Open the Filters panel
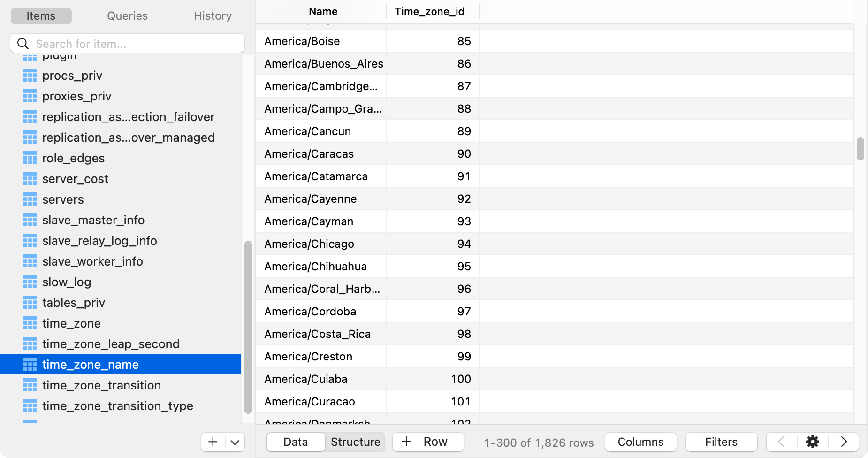The height and width of the screenshot is (458, 868). (721, 442)
